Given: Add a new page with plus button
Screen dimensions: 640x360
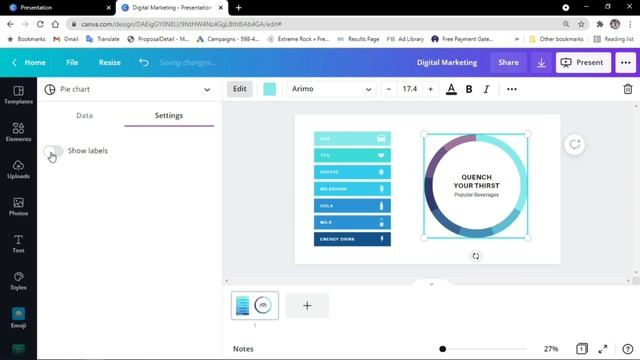Looking at the screenshot, I should click(307, 305).
